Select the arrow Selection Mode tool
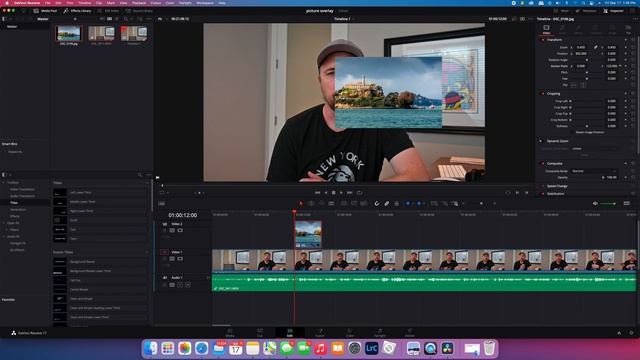The height and width of the screenshot is (360, 640). pyautogui.click(x=301, y=203)
